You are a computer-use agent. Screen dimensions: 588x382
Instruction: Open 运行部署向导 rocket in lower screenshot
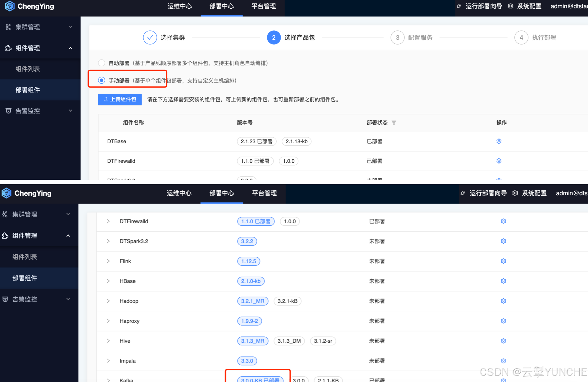click(x=463, y=193)
